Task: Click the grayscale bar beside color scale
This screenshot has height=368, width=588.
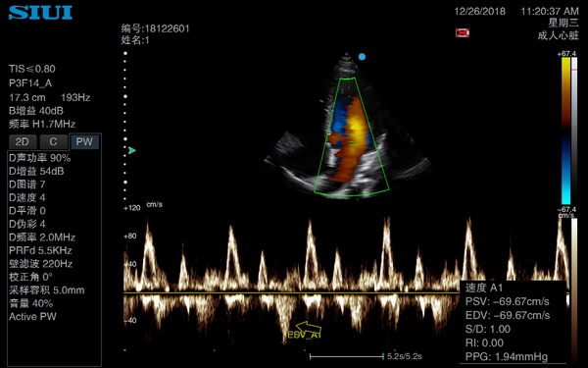Action: click(574, 131)
